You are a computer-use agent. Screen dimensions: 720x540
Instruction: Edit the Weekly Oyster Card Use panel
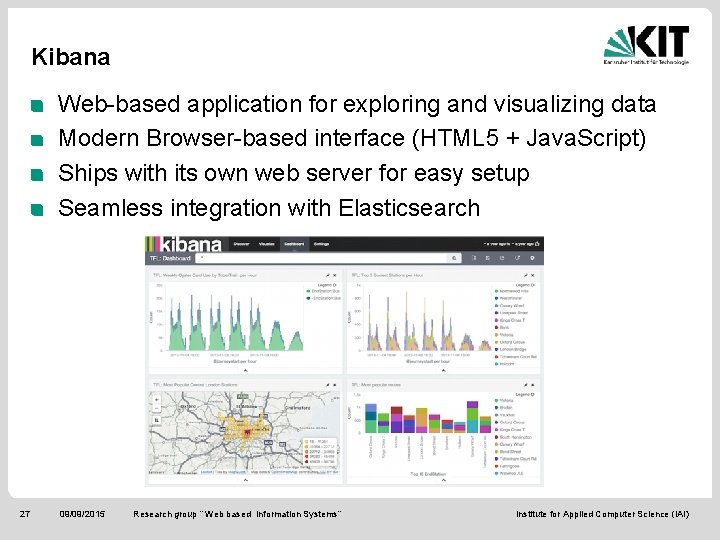(327, 275)
